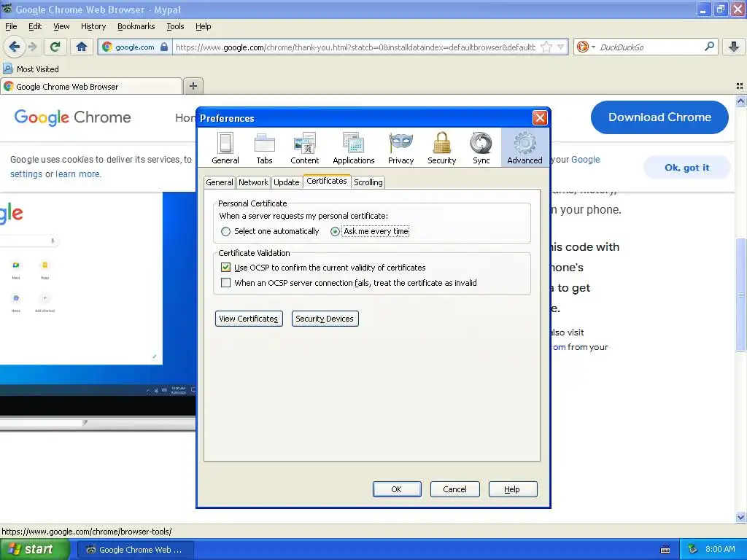Open the Privacy mask icon pane
747x560 pixels.
coord(400,148)
